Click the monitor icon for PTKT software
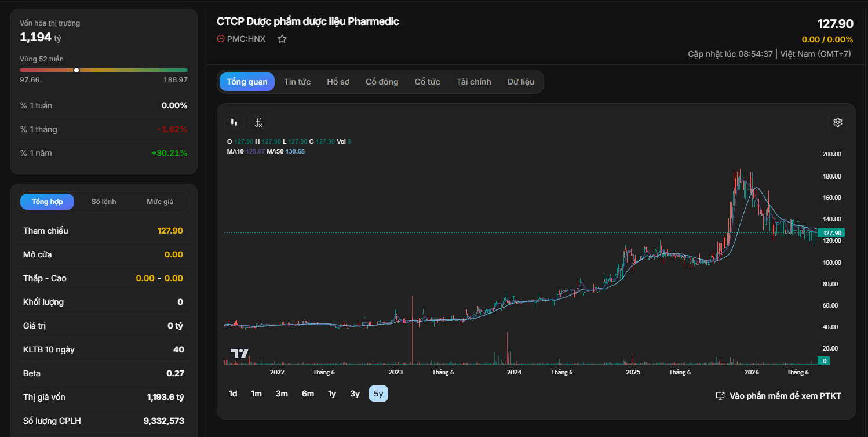 (x=720, y=396)
